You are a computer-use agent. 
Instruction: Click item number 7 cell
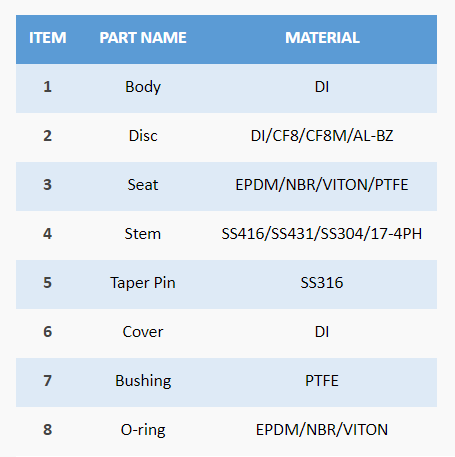click(x=48, y=381)
